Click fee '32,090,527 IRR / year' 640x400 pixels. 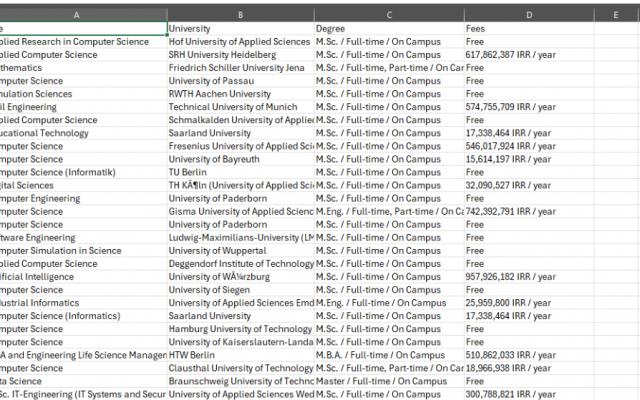(x=529, y=185)
